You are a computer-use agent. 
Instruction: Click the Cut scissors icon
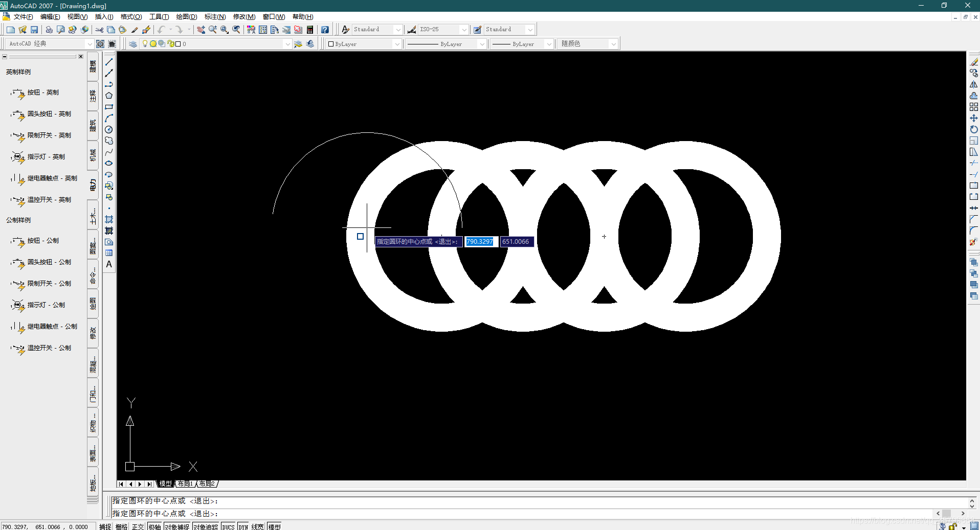[x=99, y=30]
